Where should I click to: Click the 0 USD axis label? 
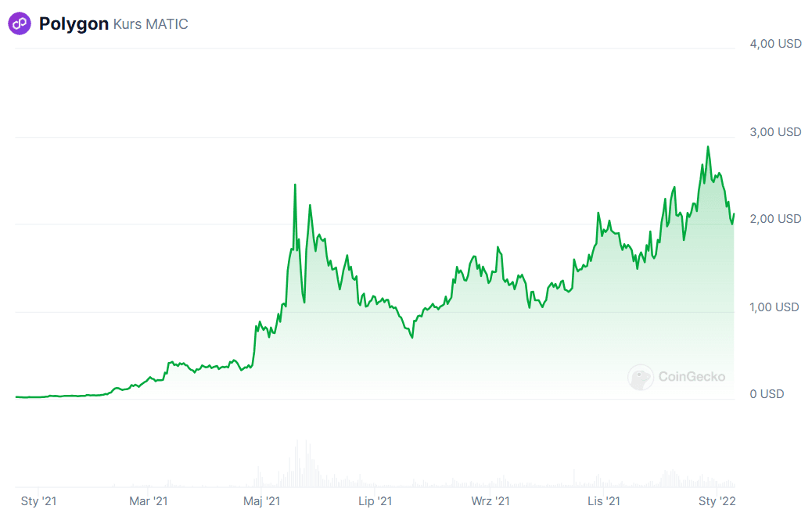(x=767, y=394)
